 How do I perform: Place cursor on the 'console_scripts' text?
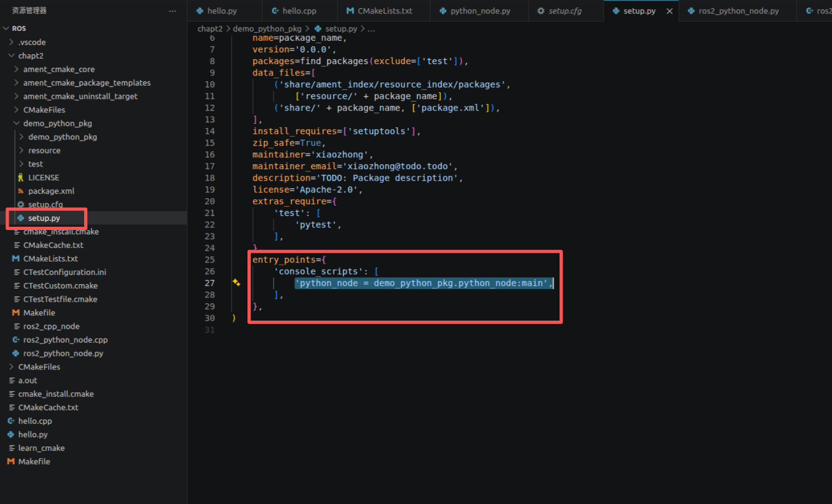click(319, 271)
